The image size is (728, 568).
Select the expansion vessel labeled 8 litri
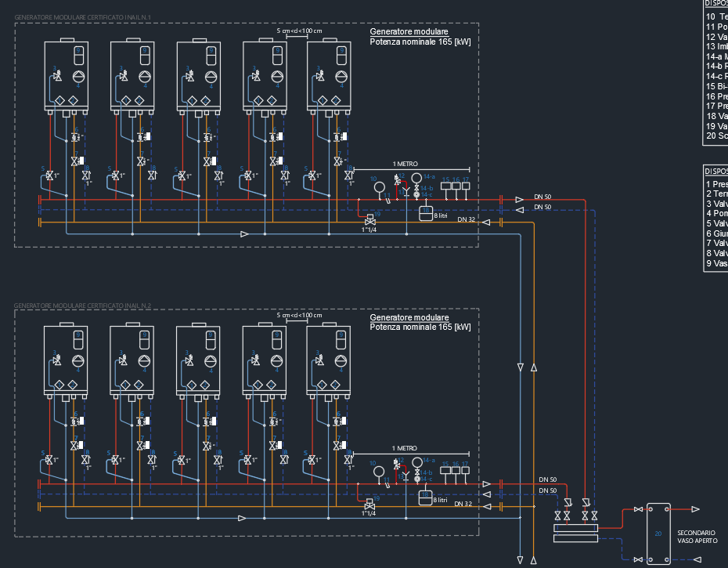(426, 213)
